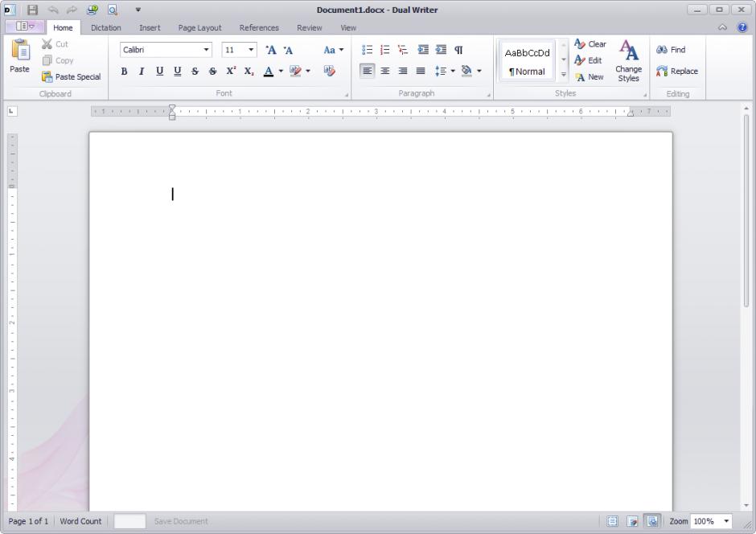Open the Zoom percentage dropdown

(x=725, y=521)
